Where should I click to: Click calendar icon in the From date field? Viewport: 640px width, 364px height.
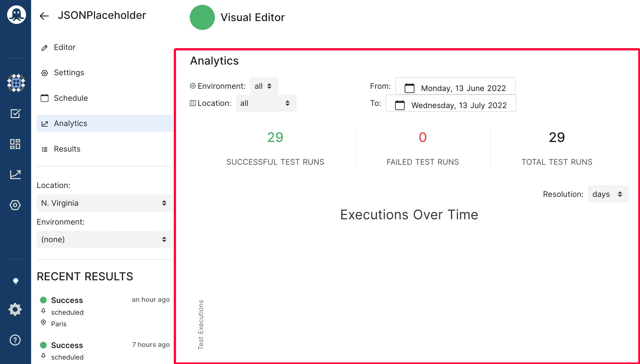click(x=410, y=88)
